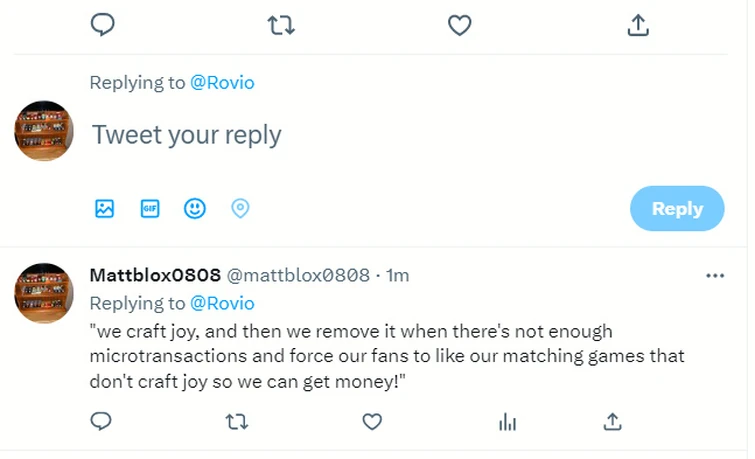Add location tag to reply

click(240, 208)
